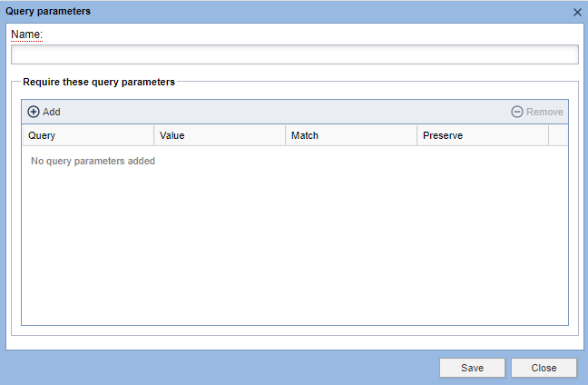
Task: Close the Query parameters dialog with X
Action: tap(577, 12)
